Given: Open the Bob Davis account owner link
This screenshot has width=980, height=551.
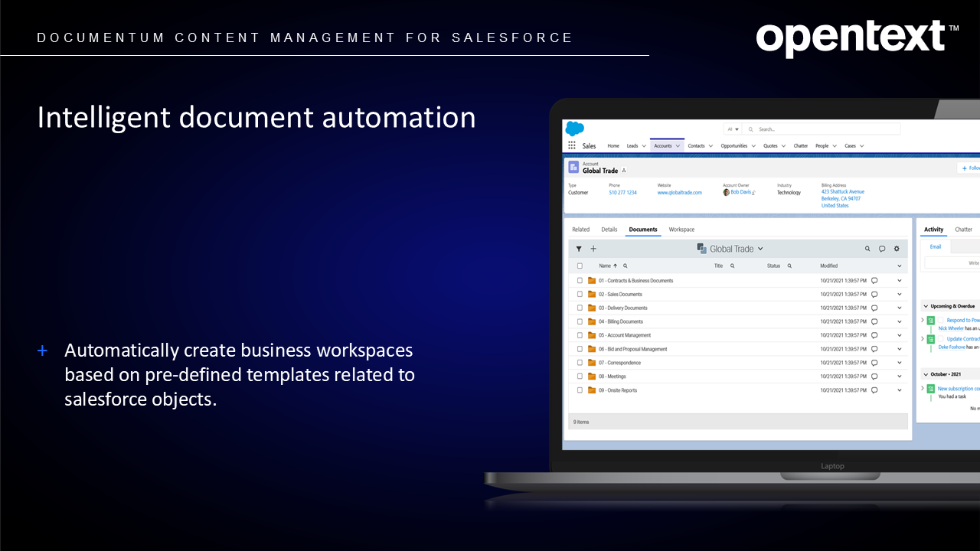Looking at the screenshot, I should (740, 193).
